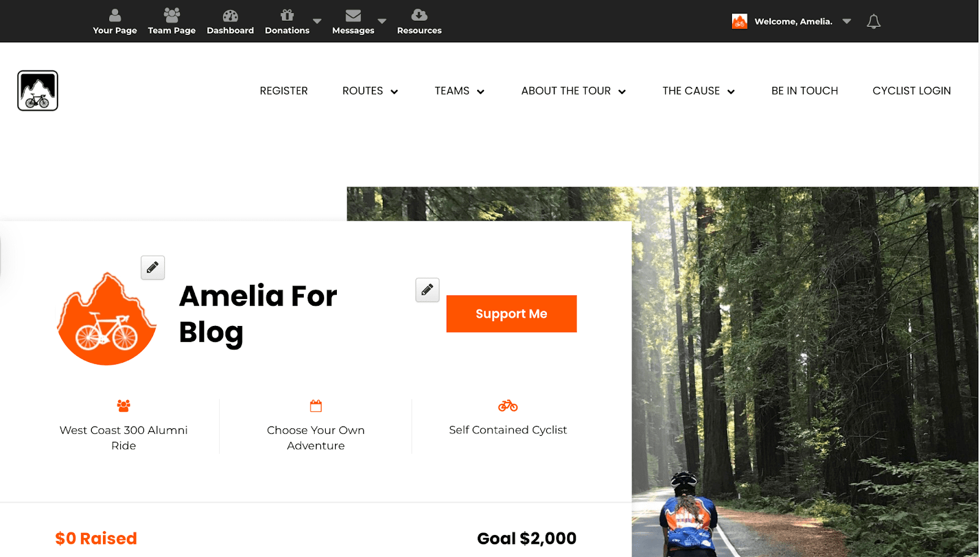Expand the ROUTES menu
This screenshot has height=557, width=980.
(370, 91)
